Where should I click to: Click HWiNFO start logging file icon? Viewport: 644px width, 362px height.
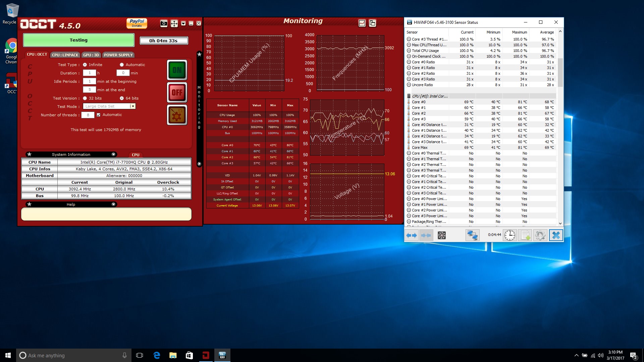(x=525, y=235)
